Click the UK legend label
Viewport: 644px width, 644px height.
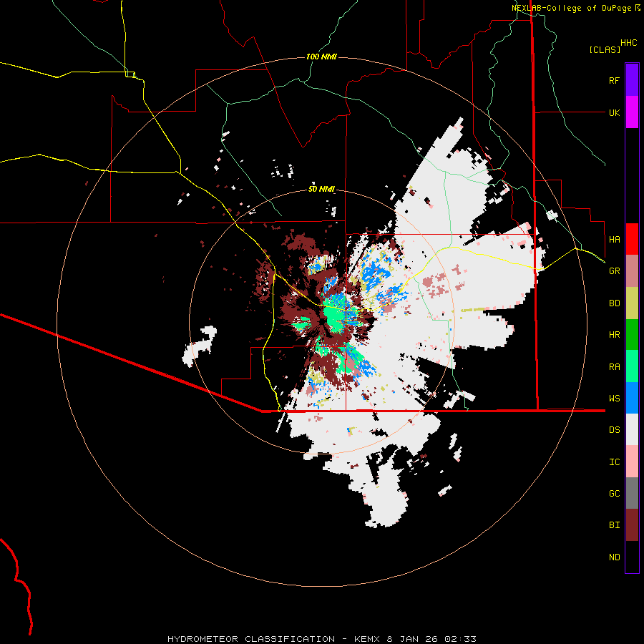click(614, 112)
